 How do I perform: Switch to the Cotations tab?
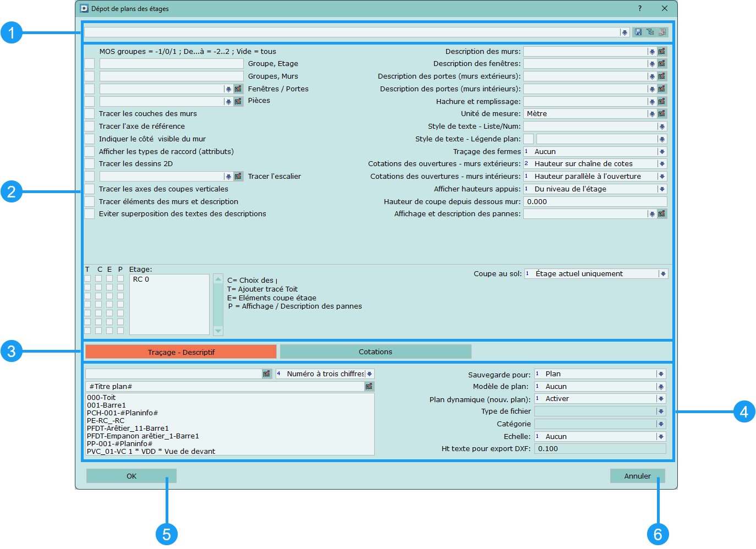tap(375, 352)
